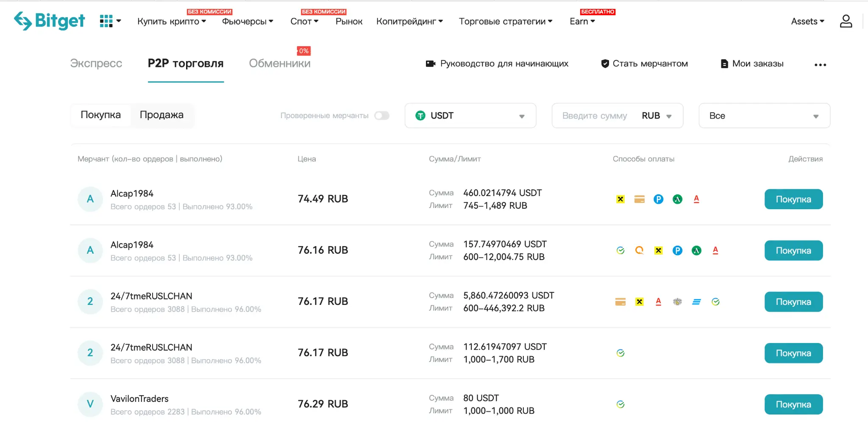Expand the Купить крипто menu
Screen dimensions: 868x429
click(x=172, y=21)
